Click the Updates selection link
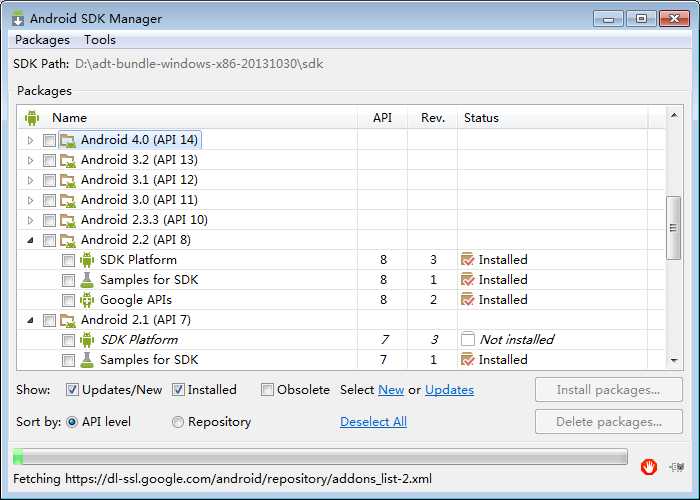 pos(450,390)
